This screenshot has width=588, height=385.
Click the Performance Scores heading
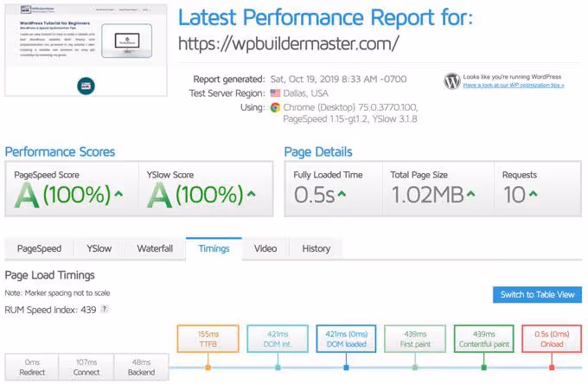tap(60, 151)
